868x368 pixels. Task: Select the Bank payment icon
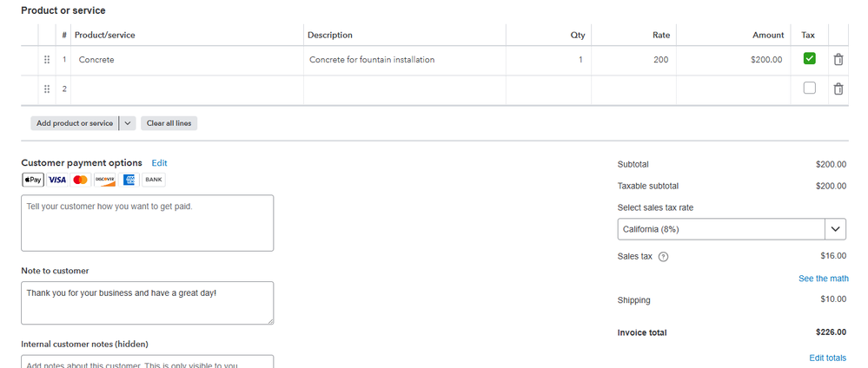(x=154, y=180)
